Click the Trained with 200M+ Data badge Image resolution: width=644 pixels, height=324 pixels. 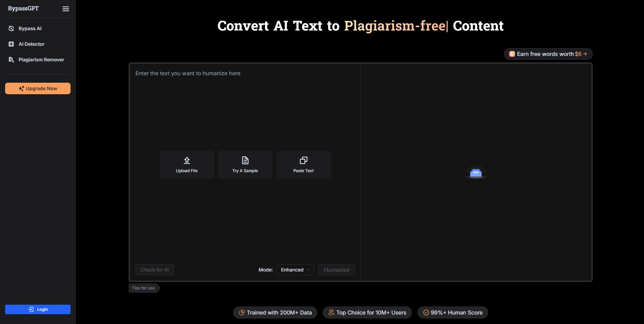pos(275,312)
